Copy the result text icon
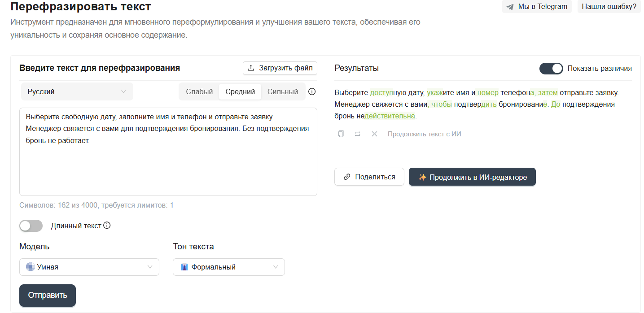 (x=341, y=134)
